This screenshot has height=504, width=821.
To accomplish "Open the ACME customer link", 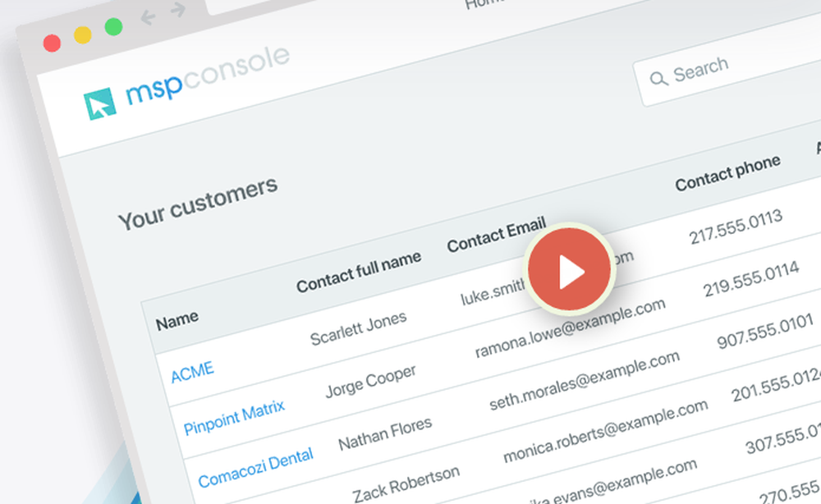I will [x=193, y=372].
